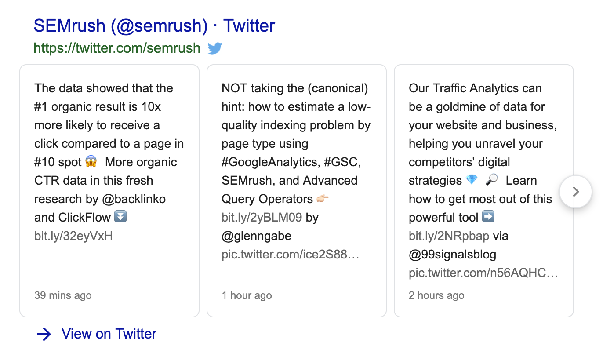Click the View on Twitter link
The height and width of the screenshot is (364, 603).
coord(109,334)
